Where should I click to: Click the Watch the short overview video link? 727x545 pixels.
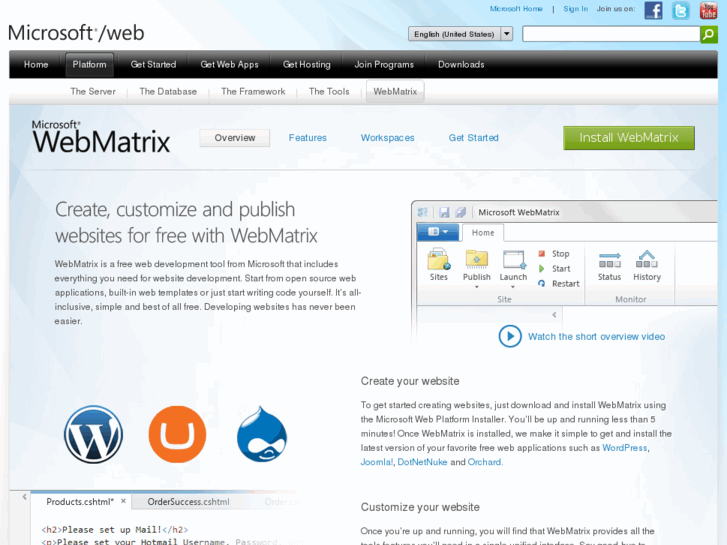tap(596, 336)
